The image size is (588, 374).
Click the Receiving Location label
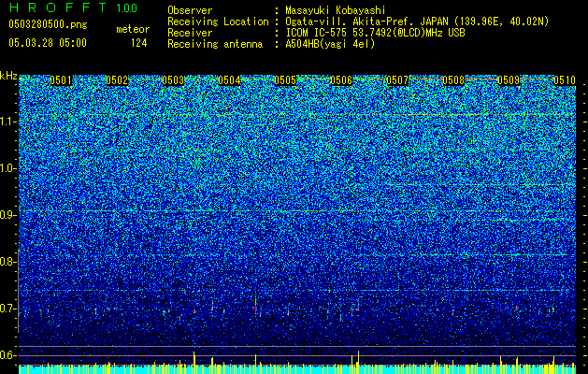click(x=218, y=22)
